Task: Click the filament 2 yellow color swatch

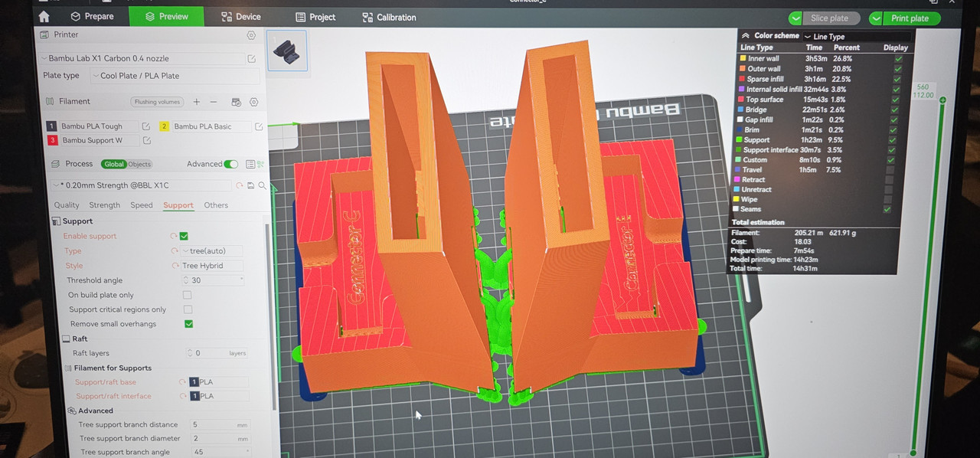Action: [x=165, y=126]
